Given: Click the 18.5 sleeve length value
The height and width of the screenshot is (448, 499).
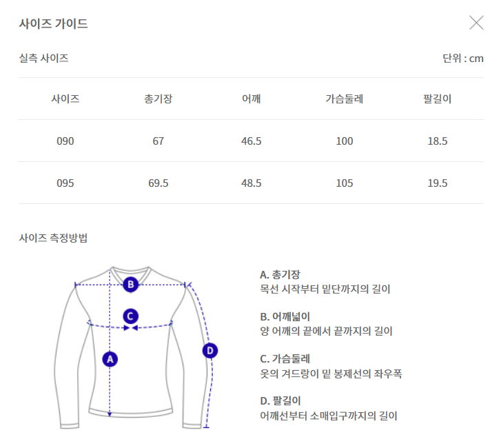Looking at the screenshot, I should (437, 141).
